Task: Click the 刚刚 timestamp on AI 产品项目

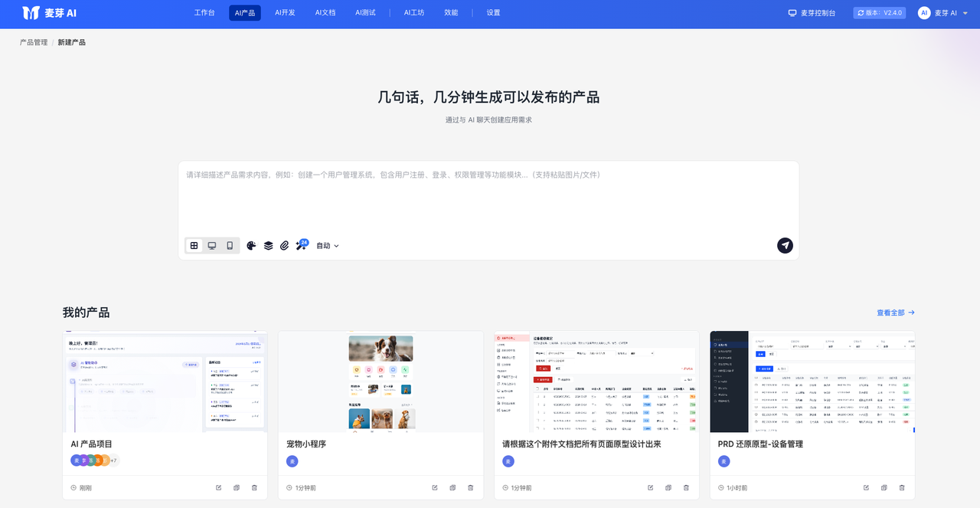Action: tap(86, 488)
